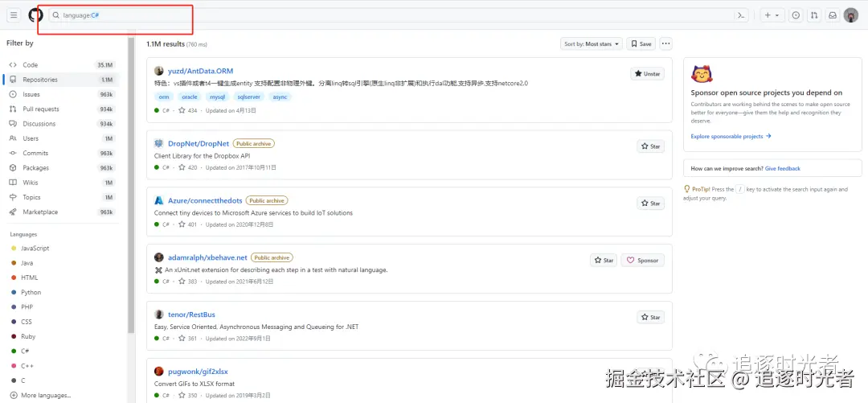
Task: Open the Give feedback link
Action: click(x=783, y=168)
